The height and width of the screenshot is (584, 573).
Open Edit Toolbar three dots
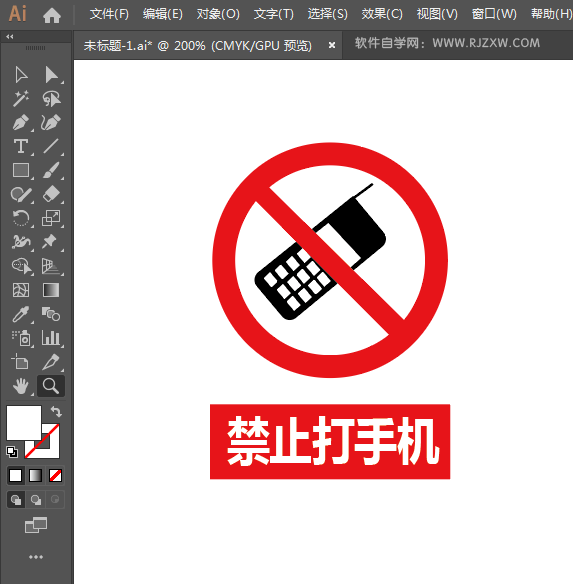tap(36, 557)
